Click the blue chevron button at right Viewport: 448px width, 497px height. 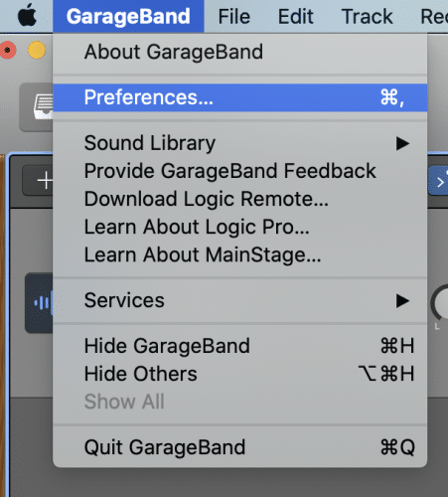tap(438, 181)
